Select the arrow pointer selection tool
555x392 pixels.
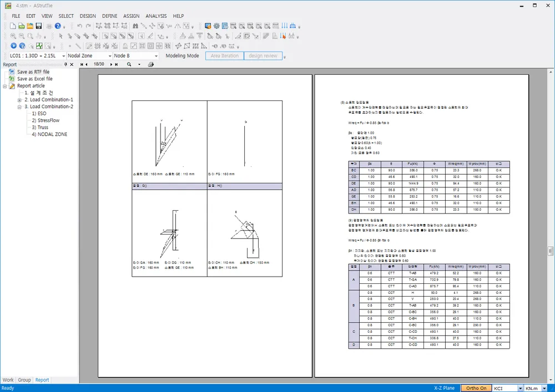coord(61,35)
